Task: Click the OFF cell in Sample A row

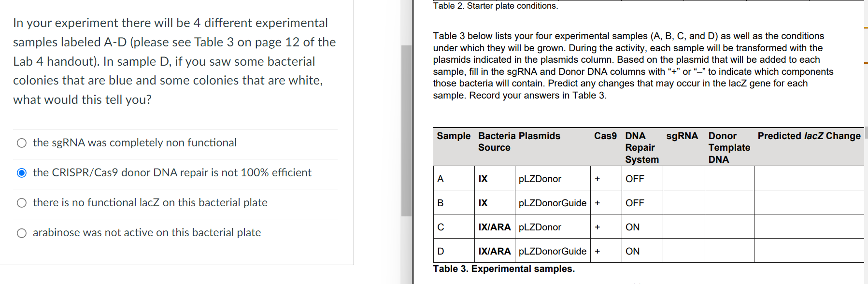Action: [x=635, y=178]
